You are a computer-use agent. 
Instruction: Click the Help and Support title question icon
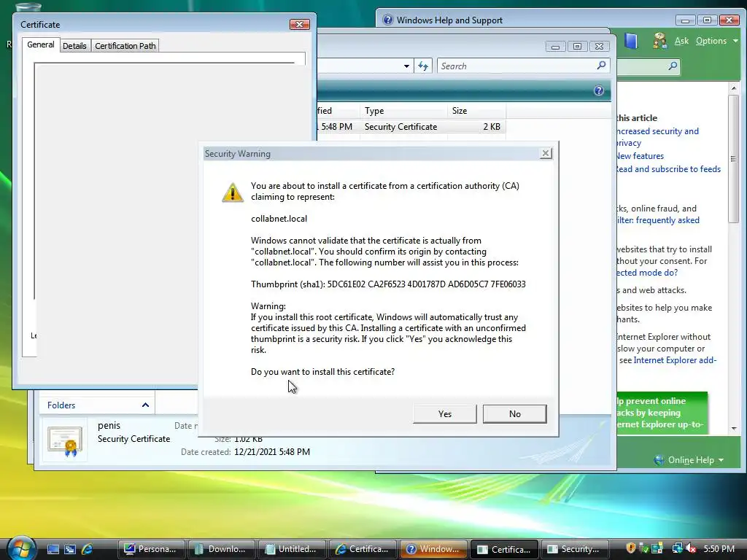pos(388,20)
